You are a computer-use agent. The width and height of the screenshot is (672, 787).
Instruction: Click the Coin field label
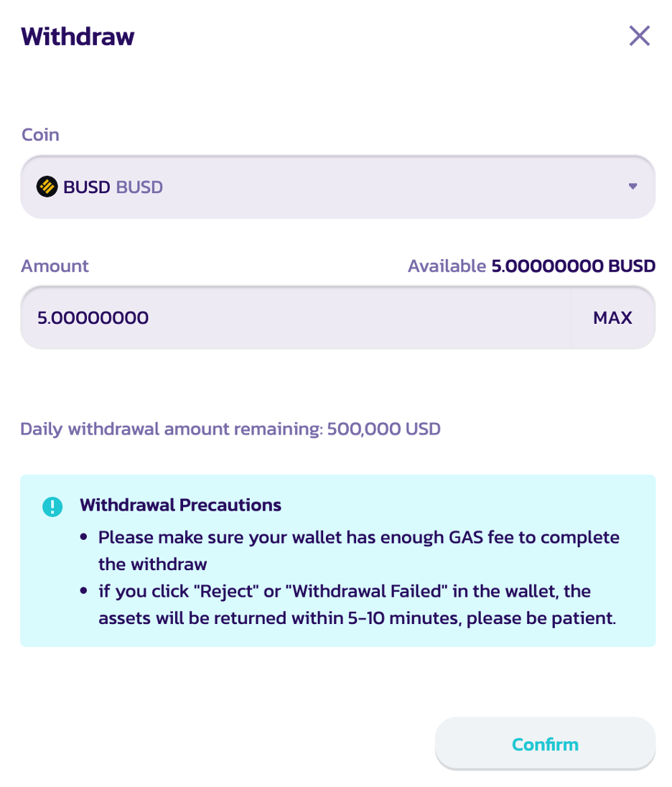tap(40, 135)
